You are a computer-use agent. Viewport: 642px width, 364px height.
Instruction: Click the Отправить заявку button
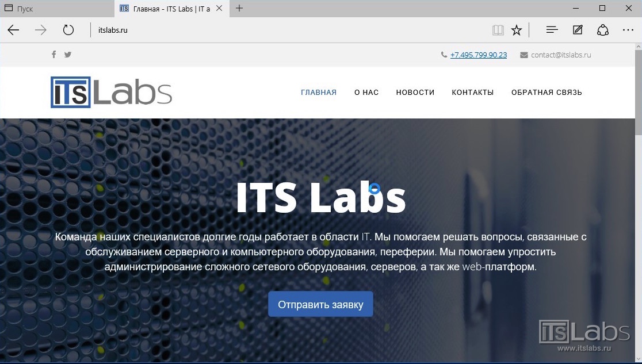[320, 304]
